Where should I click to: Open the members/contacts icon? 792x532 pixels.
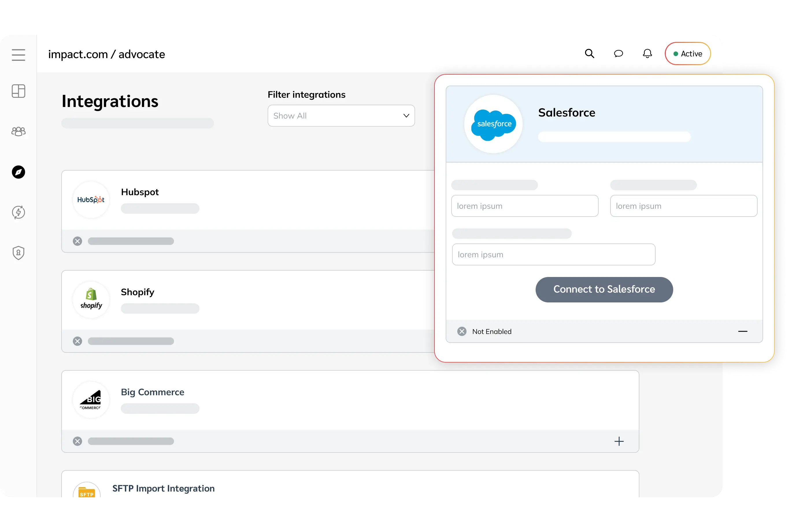coord(19,131)
